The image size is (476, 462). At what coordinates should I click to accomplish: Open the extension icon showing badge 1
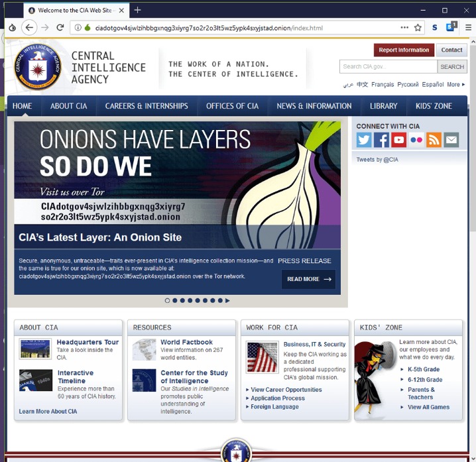tap(451, 27)
